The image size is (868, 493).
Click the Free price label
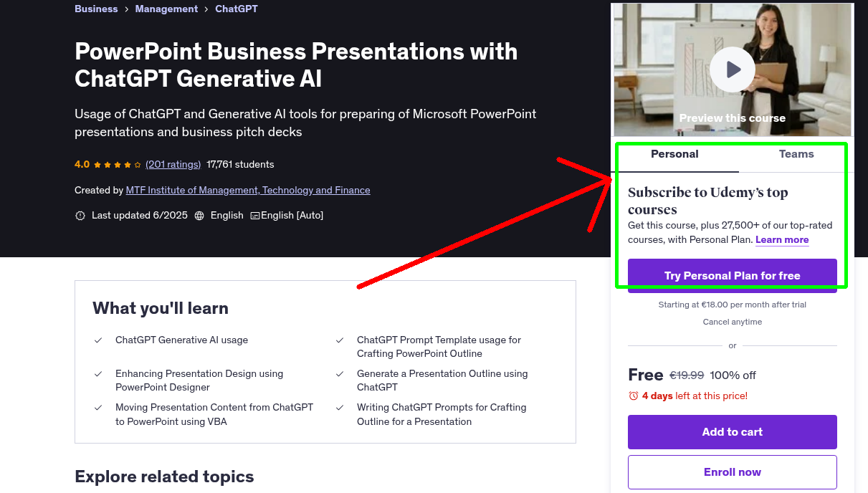click(646, 375)
